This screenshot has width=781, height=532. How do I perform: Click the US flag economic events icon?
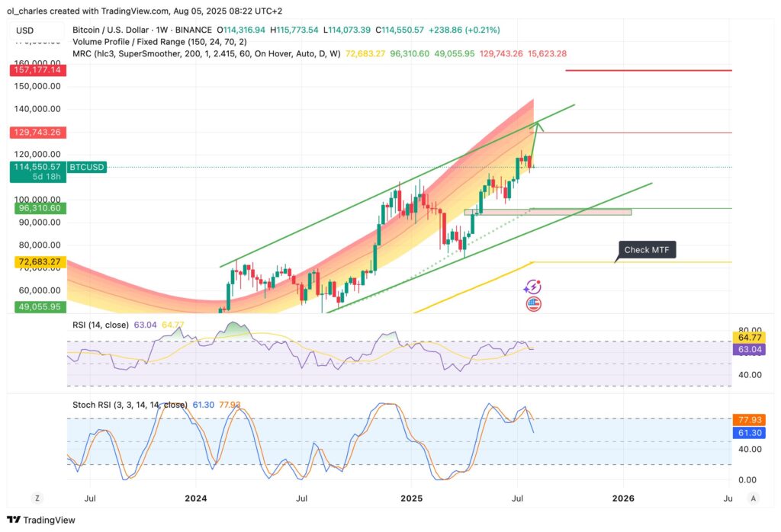pyautogui.click(x=532, y=304)
